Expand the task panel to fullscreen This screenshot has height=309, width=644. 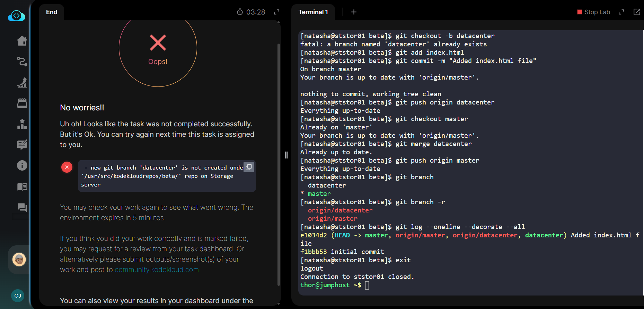coord(276,12)
